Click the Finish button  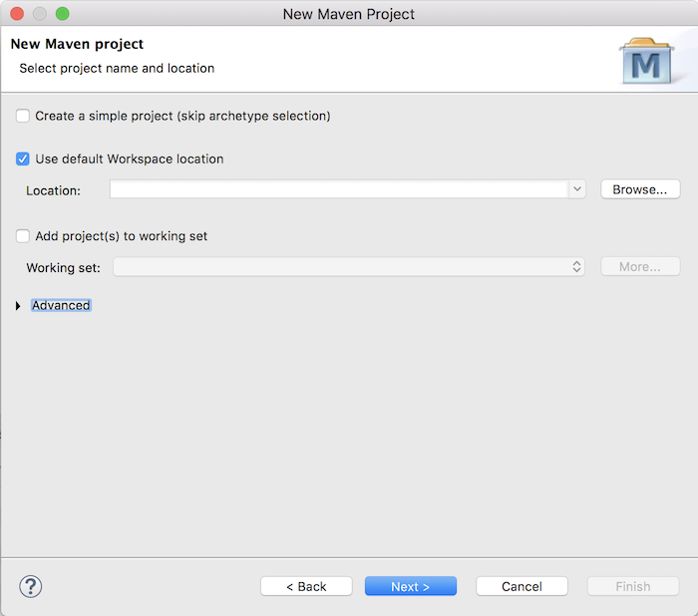click(x=633, y=586)
